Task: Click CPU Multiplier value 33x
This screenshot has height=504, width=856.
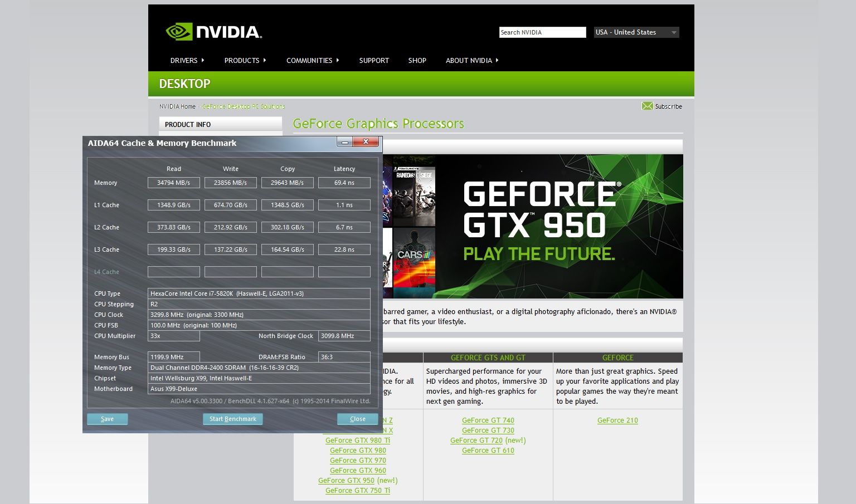Action: coord(174,336)
